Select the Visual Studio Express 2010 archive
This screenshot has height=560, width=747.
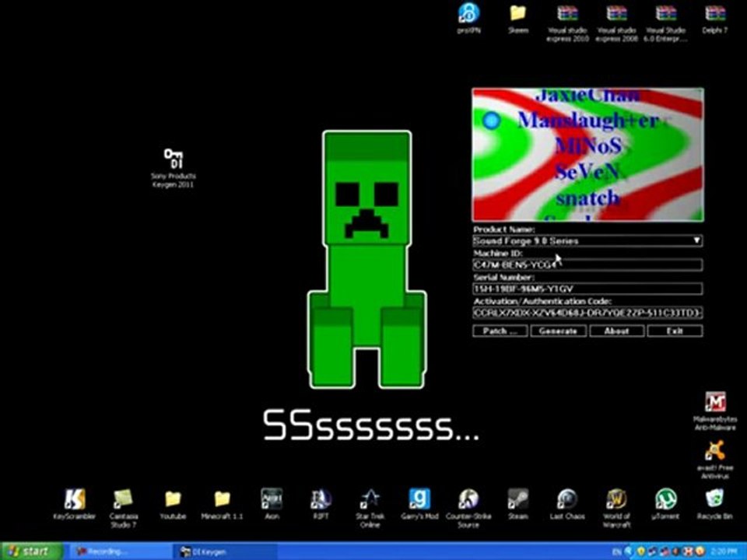(567, 23)
